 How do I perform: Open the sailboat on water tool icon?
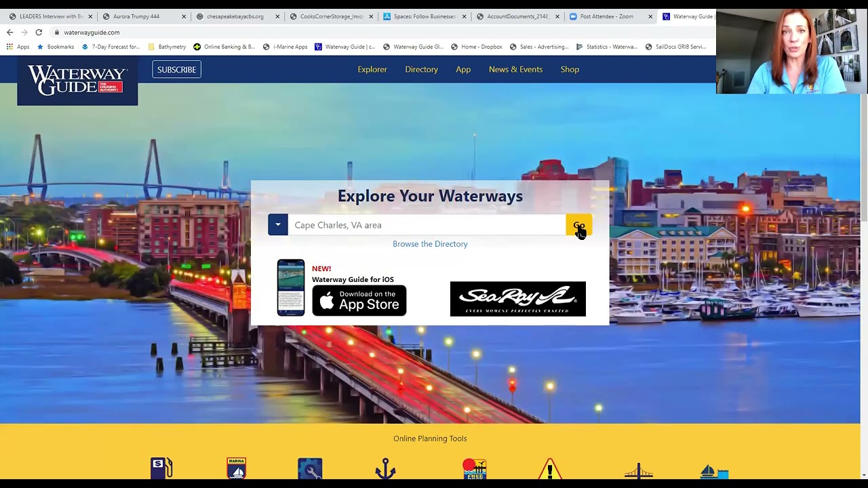pyautogui.click(x=714, y=470)
